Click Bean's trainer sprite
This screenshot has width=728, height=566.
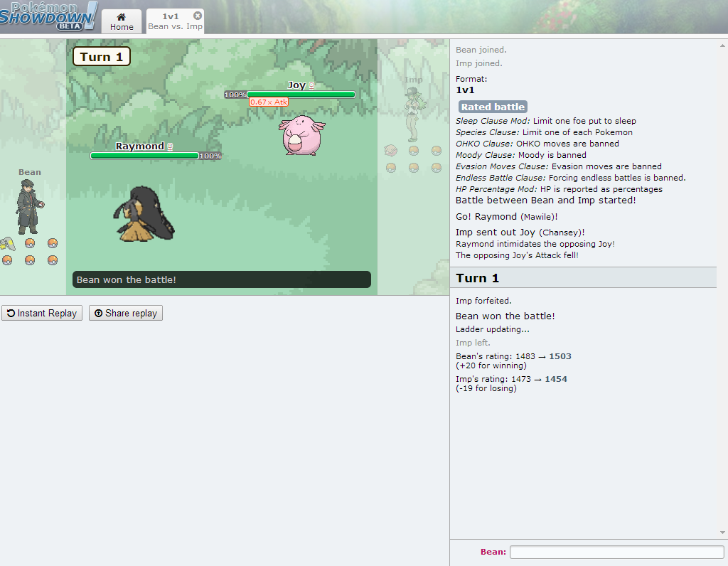[x=29, y=207]
